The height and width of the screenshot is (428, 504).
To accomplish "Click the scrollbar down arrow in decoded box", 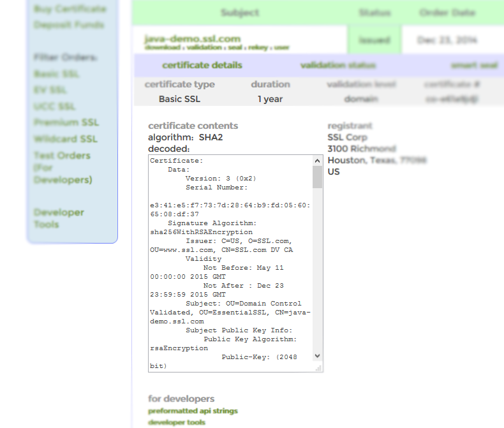I will click(317, 356).
